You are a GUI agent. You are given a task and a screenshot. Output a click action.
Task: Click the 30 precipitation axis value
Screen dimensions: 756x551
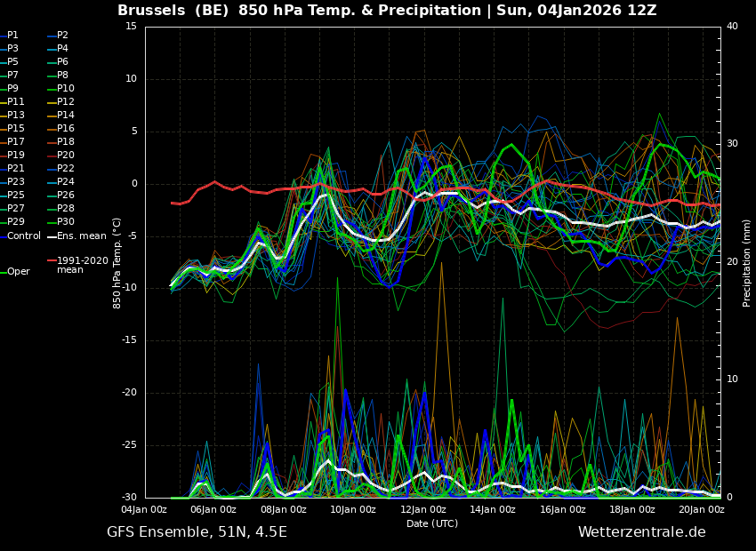[x=732, y=144]
